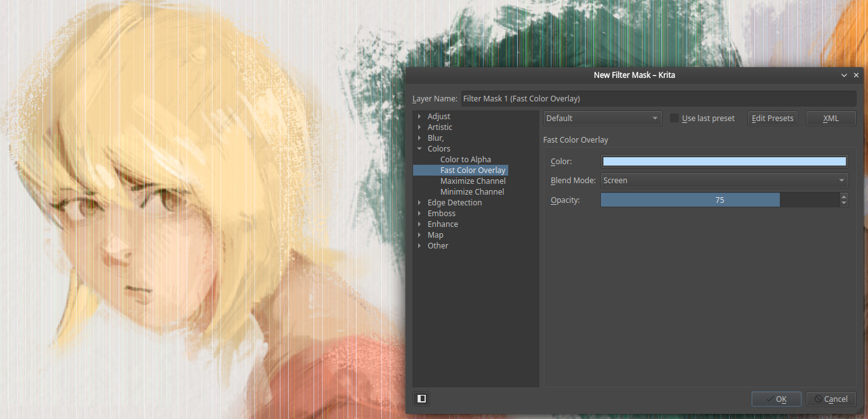The image size is (868, 419).
Task: Select the Color to Alpha filter
Action: point(466,160)
